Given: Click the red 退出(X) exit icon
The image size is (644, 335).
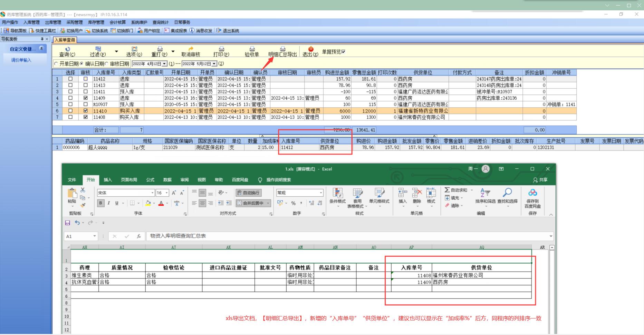Looking at the screenshot, I should tap(310, 49).
